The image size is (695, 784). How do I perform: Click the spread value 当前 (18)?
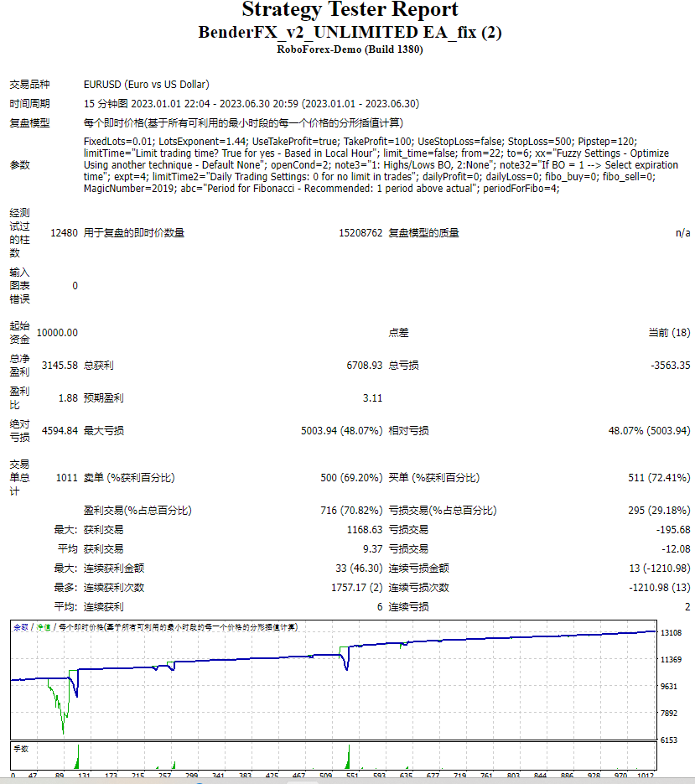[x=669, y=333]
